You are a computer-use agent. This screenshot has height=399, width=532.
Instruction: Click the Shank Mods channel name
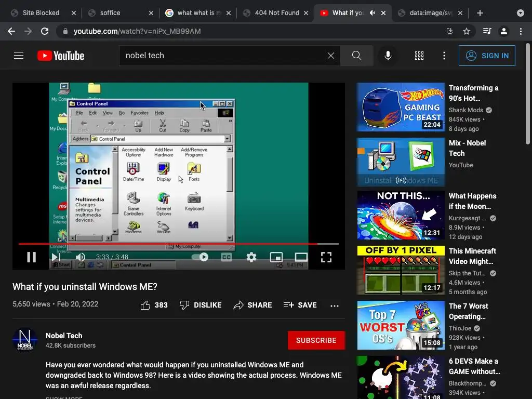pos(466,110)
